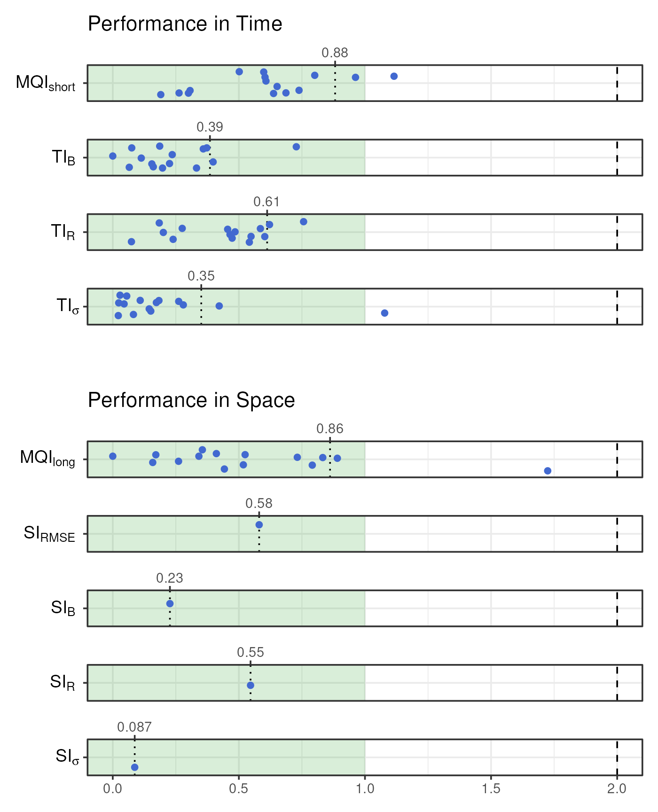The height and width of the screenshot is (812, 658).
Task: Select the MQI short row label
Action: point(46,83)
